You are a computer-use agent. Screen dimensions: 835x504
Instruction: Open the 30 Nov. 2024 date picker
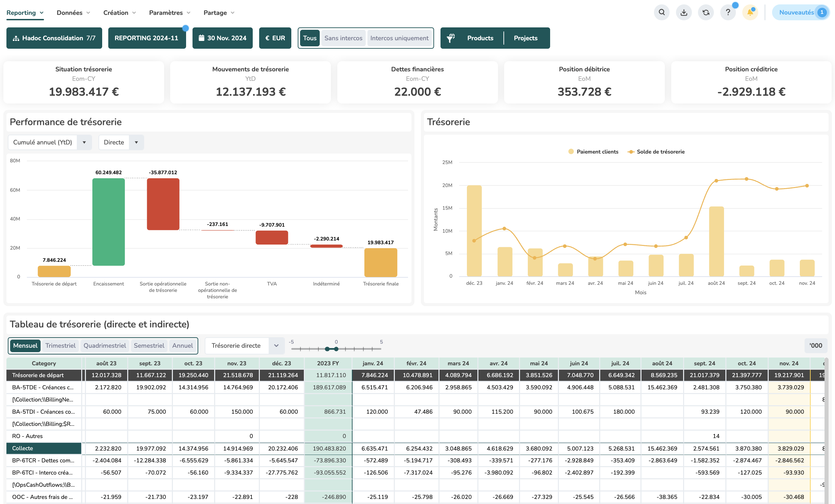222,38
